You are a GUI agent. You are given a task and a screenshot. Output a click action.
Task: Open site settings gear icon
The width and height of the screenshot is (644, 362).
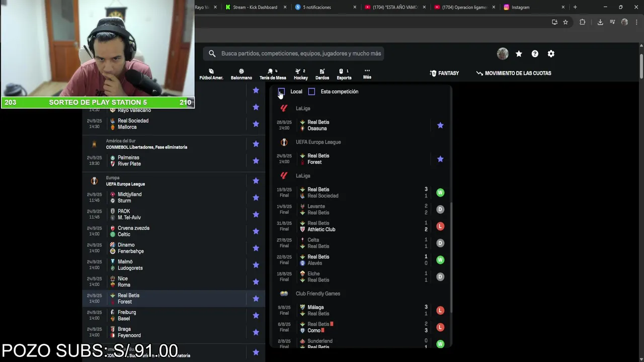[x=551, y=54]
